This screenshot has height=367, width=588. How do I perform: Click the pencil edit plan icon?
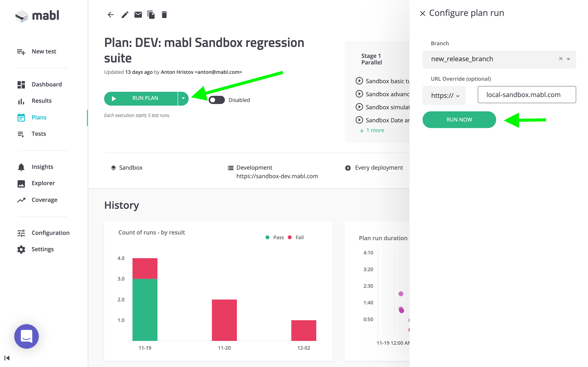125,15
